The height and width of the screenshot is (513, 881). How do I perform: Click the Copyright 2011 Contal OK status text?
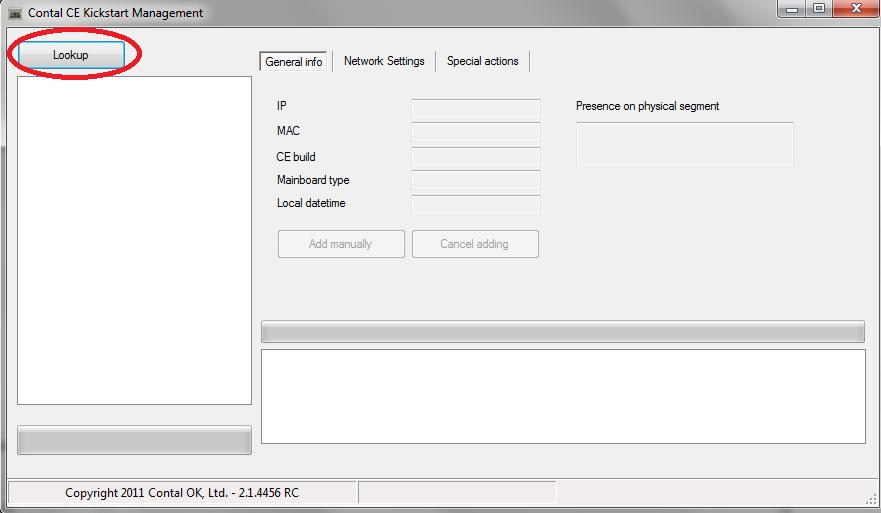tap(182, 493)
